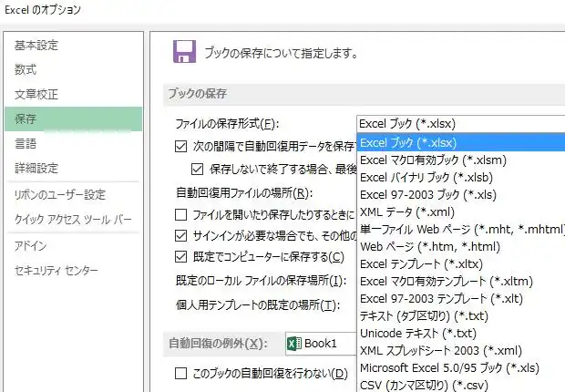Image resolution: width=565 pixels, height=392 pixels.
Task: Toggle ファイルを開いたり保存 checkbox
Action: pyautogui.click(x=181, y=215)
